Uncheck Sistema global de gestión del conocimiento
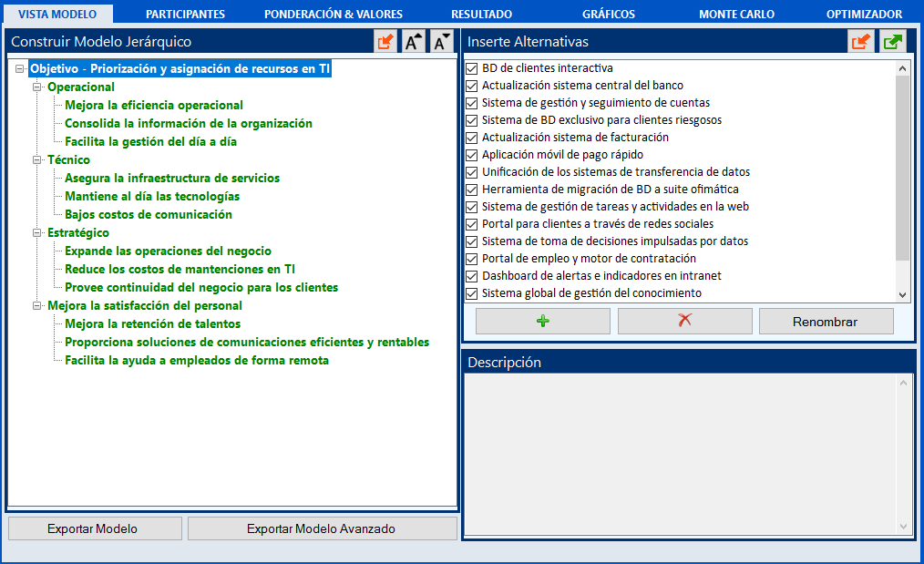Viewport: 924px width, 564px height. [x=471, y=293]
